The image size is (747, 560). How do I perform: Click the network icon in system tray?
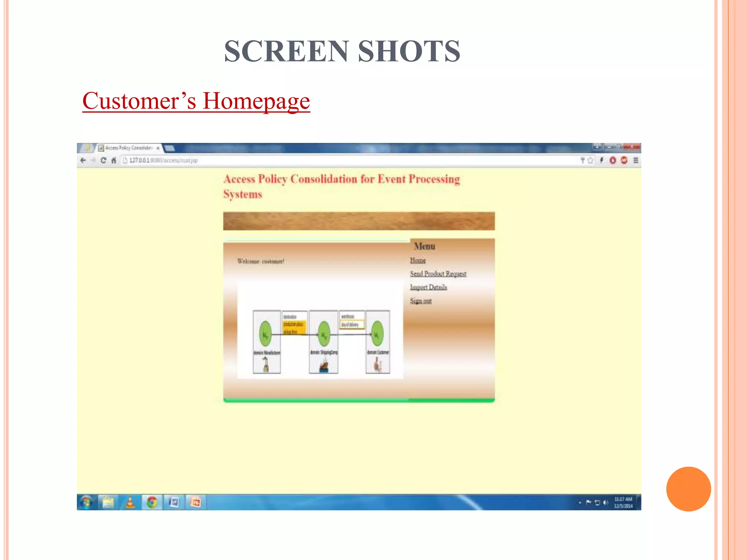[597, 503]
